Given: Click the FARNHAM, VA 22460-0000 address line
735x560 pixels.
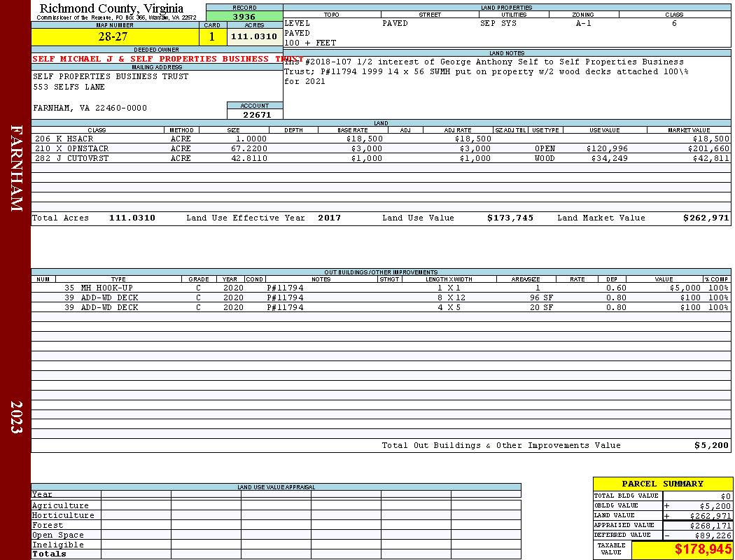Looking at the screenshot, I should pyautogui.click(x=90, y=108).
